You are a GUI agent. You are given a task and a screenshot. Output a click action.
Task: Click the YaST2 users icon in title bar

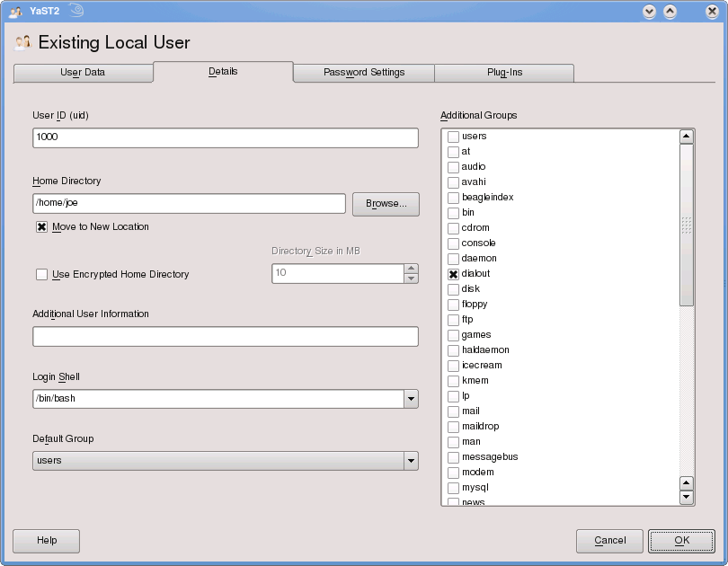[x=15, y=11]
